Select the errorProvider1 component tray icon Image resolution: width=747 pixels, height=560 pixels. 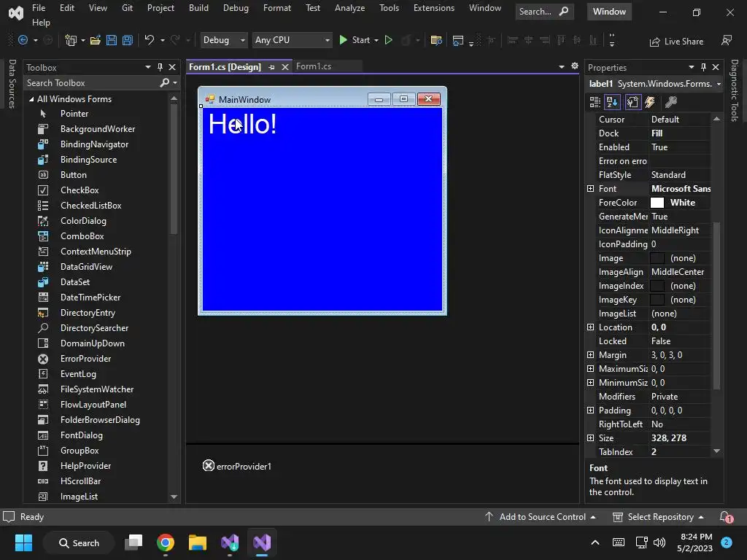pos(208,466)
